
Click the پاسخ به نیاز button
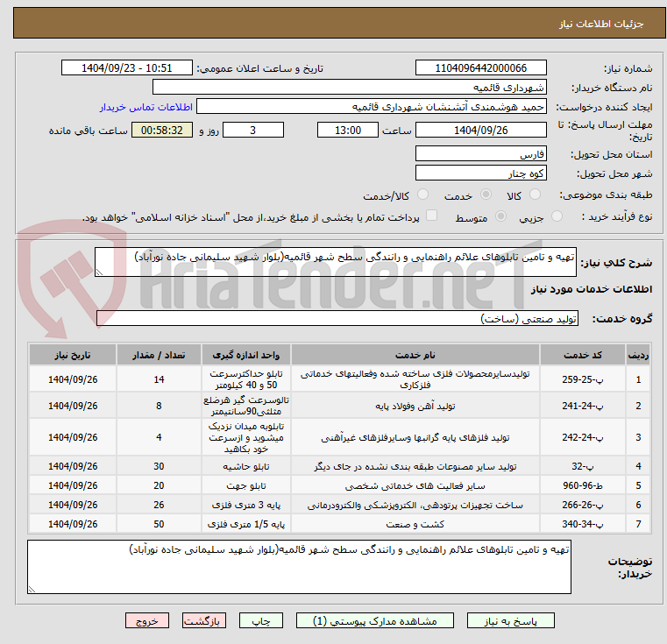coord(510,620)
